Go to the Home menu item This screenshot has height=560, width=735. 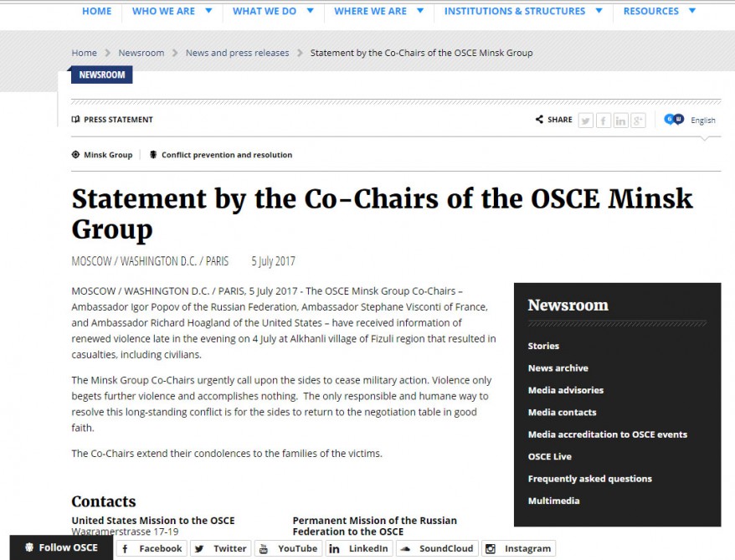(x=97, y=11)
